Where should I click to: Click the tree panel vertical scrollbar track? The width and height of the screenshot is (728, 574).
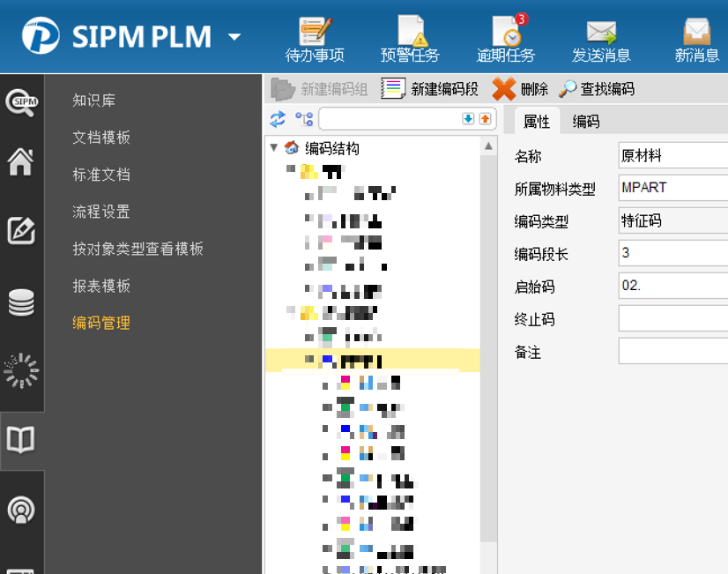click(488, 348)
